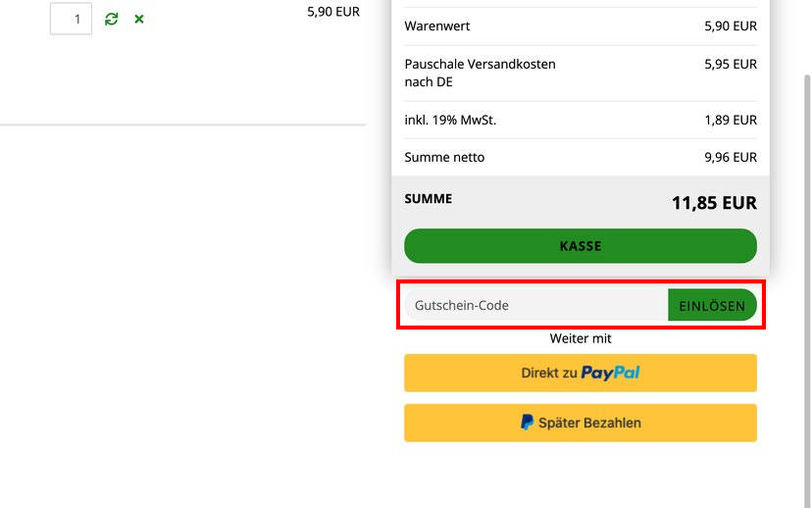Viewport: 812px width, 508px height.
Task: Focus the quantity field showing 1
Action: click(71, 19)
